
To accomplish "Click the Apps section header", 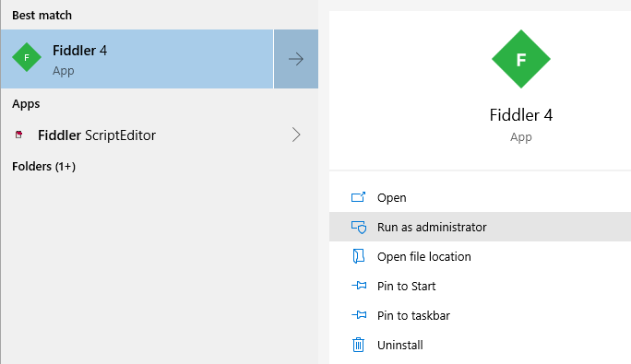I will click(26, 104).
